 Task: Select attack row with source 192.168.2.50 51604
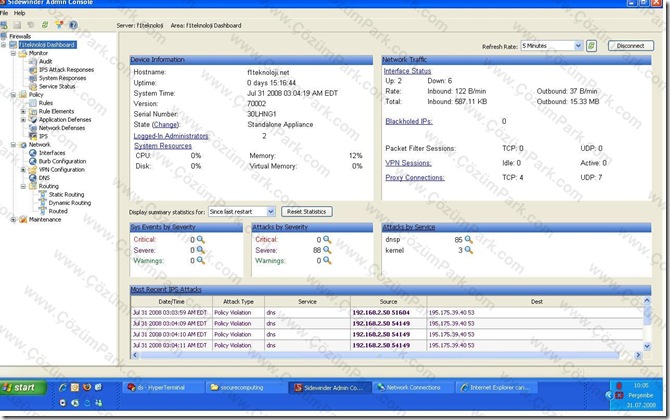pos(387,312)
